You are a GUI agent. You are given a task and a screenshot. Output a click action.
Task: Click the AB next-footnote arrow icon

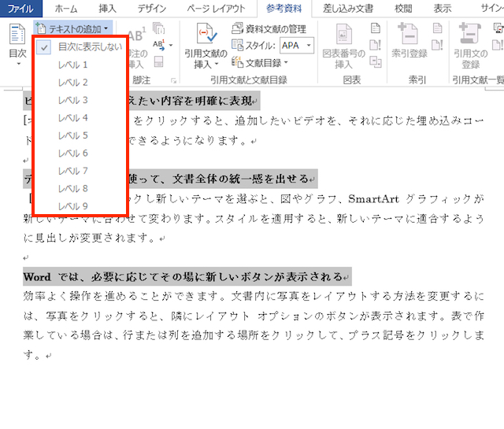[158, 46]
